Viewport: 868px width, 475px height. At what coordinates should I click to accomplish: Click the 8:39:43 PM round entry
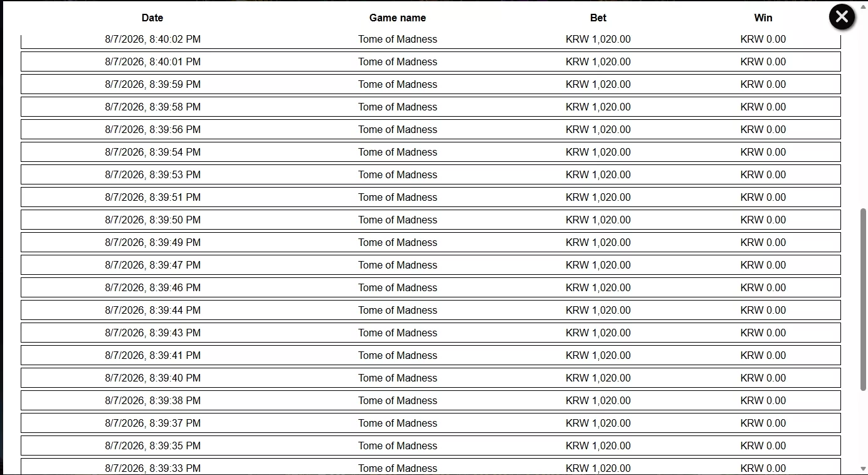coord(431,333)
